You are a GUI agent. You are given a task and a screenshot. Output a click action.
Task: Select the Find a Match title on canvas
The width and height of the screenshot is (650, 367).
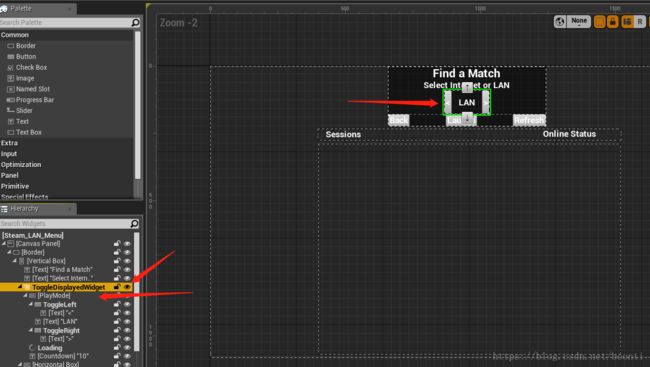click(466, 73)
